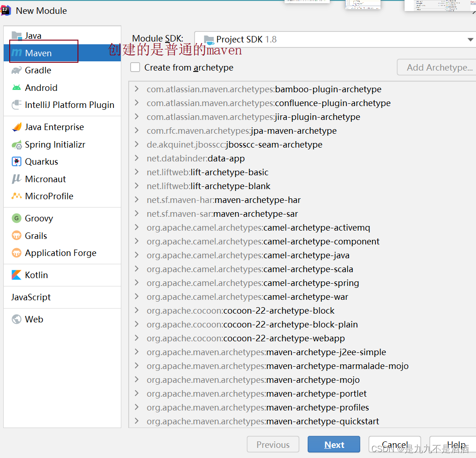This screenshot has width=476, height=458.
Task: Click the Micronaut mu icon
Action: click(17, 179)
